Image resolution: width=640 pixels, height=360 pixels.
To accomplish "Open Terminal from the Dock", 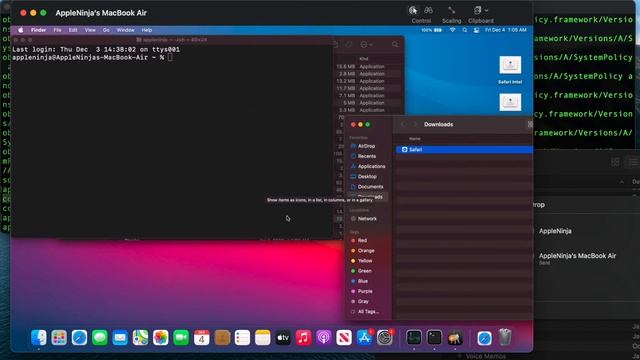I will pyautogui.click(x=434, y=338).
